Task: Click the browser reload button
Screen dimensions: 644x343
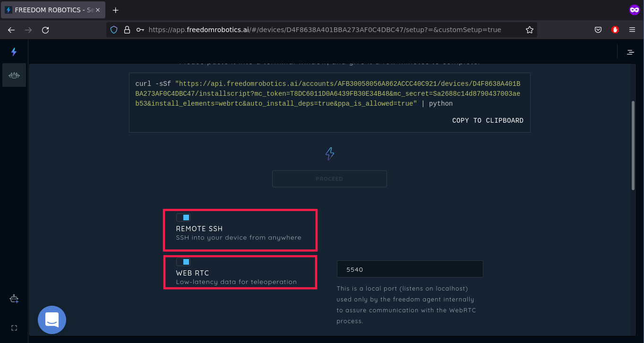Action: point(45,30)
